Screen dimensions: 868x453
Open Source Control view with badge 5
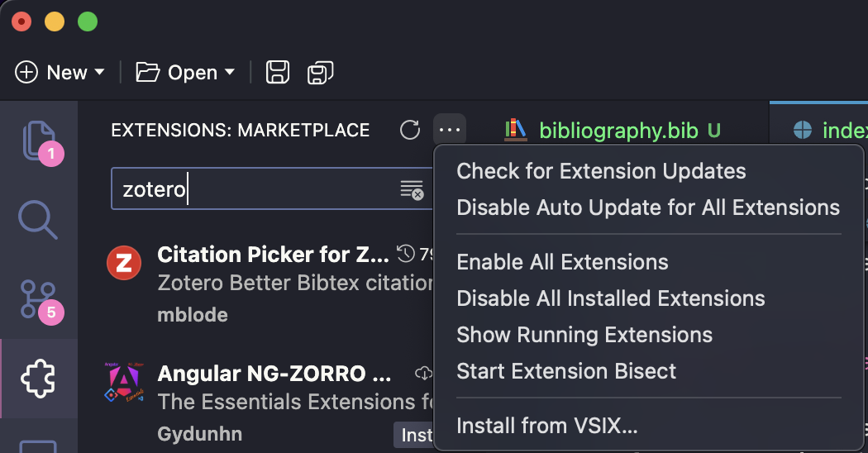tap(38, 299)
